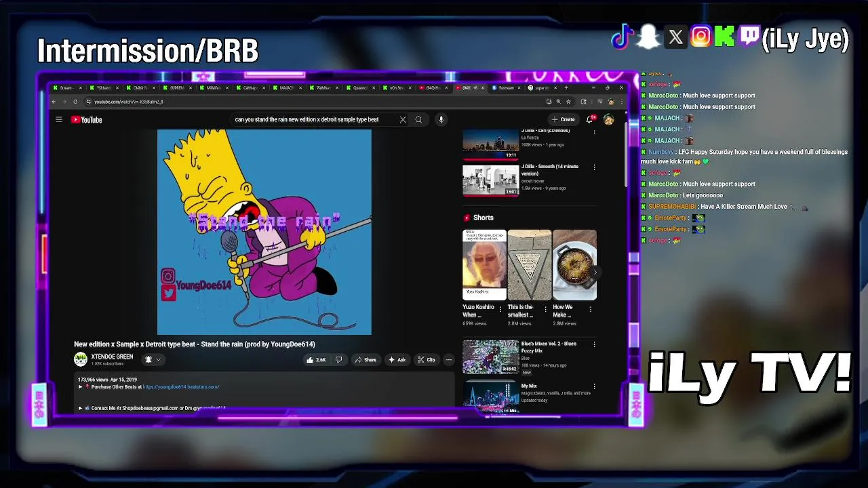Click the Bart Simpson video player
Viewport: 868px width, 488px height.
click(x=264, y=232)
